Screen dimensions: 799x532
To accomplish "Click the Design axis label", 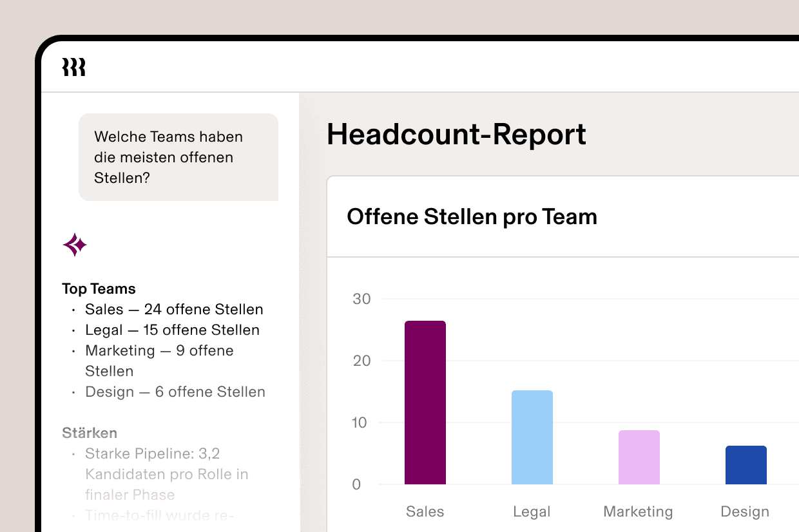I will (x=746, y=512).
